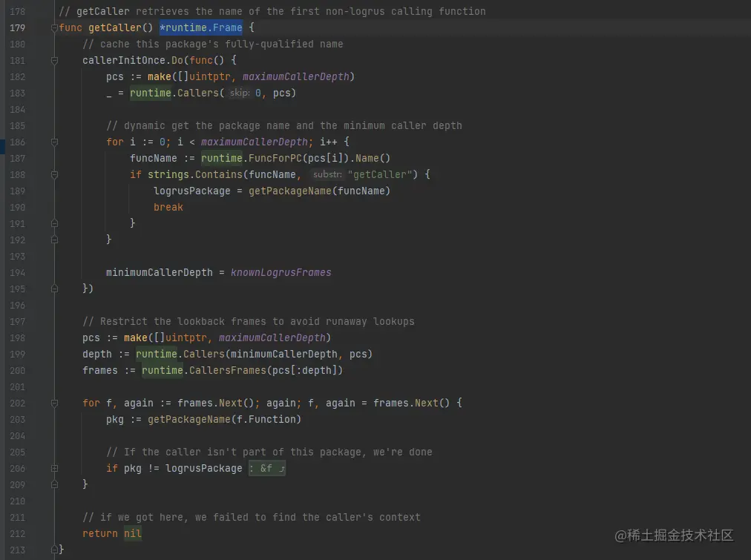
Task: Click fold end marker on line 192
Action: 54,240
